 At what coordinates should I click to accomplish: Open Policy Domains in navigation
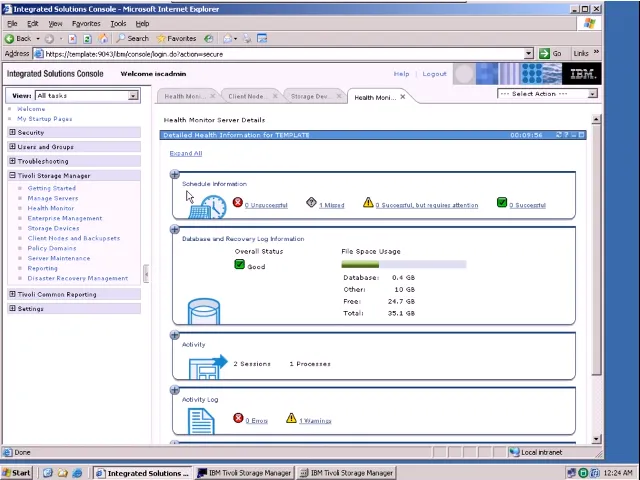[52, 248]
